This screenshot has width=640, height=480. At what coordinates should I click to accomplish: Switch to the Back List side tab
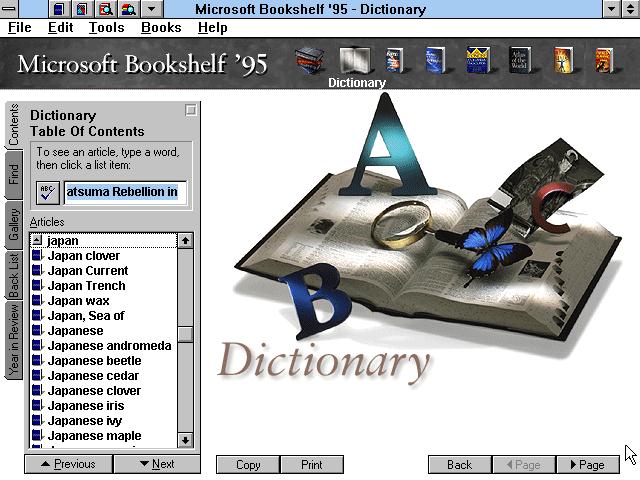14,275
